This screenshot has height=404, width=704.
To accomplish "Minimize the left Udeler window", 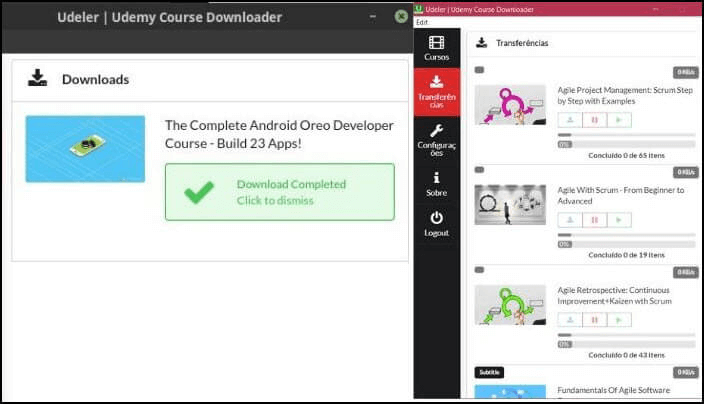I will point(372,17).
